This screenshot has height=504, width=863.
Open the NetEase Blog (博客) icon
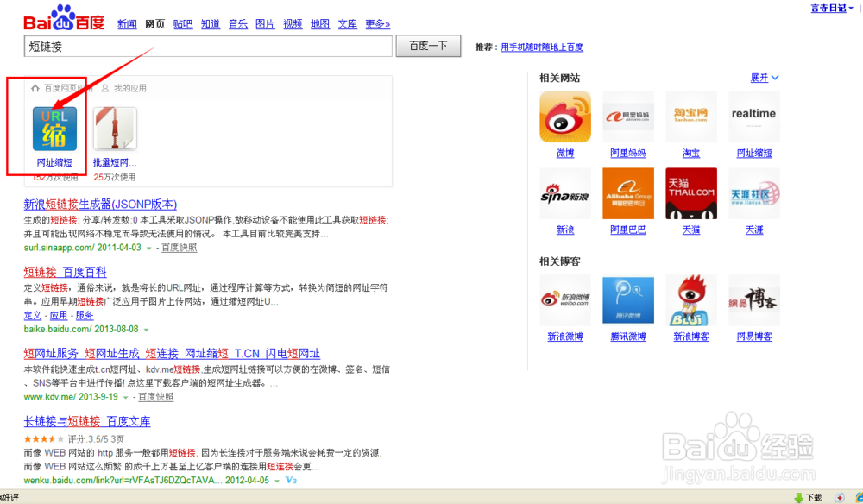[754, 299]
